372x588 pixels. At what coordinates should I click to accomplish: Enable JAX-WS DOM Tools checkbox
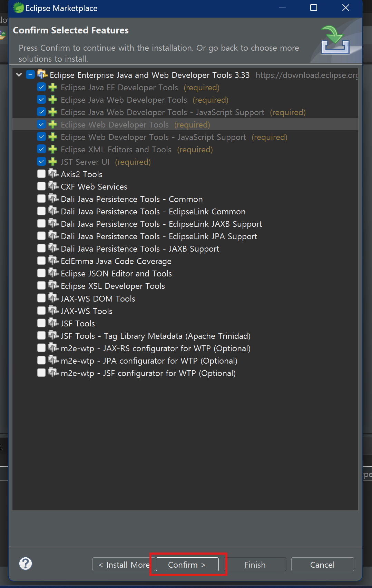(41, 298)
